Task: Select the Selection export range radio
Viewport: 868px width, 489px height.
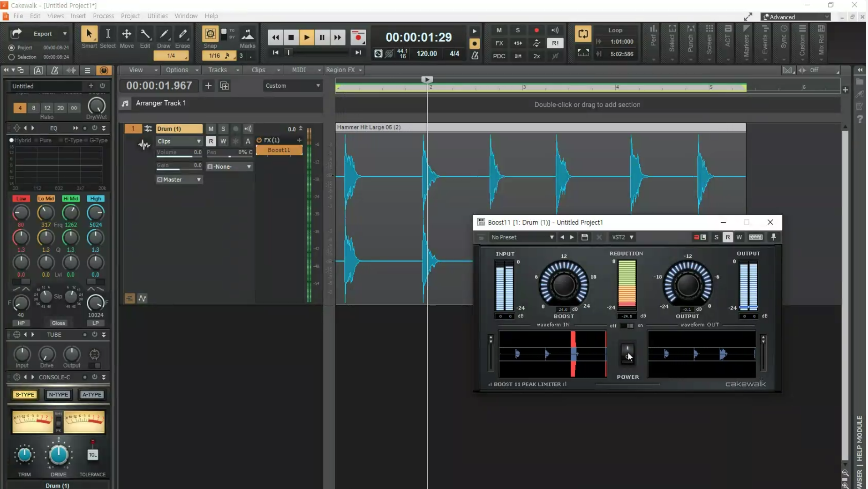Action: [x=11, y=57]
